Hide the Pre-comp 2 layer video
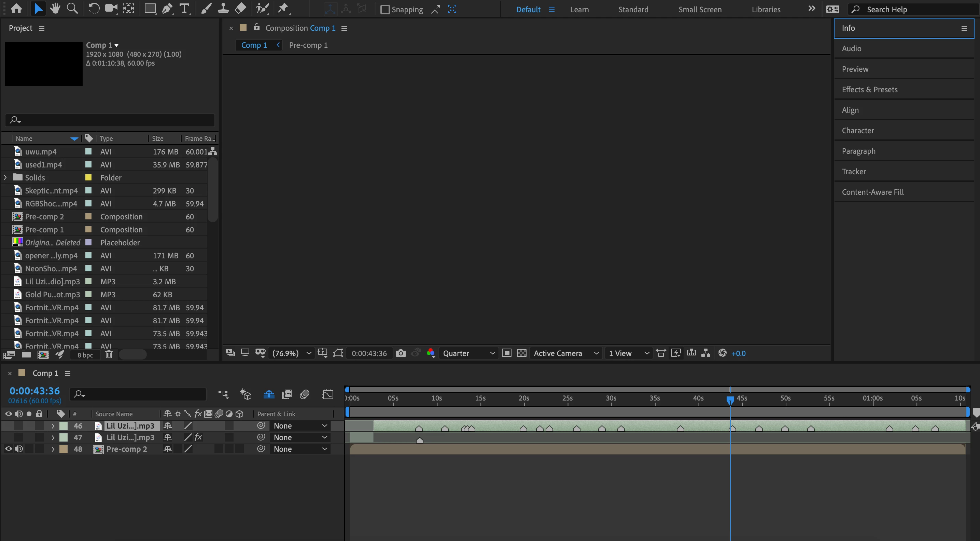This screenshot has height=541, width=980. point(9,449)
